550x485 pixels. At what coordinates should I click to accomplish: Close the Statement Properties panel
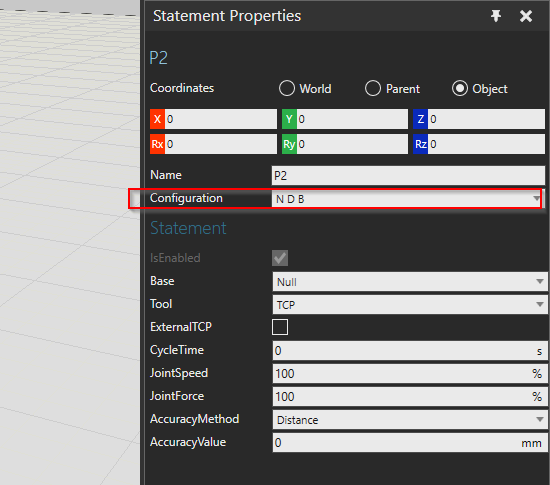526,16
